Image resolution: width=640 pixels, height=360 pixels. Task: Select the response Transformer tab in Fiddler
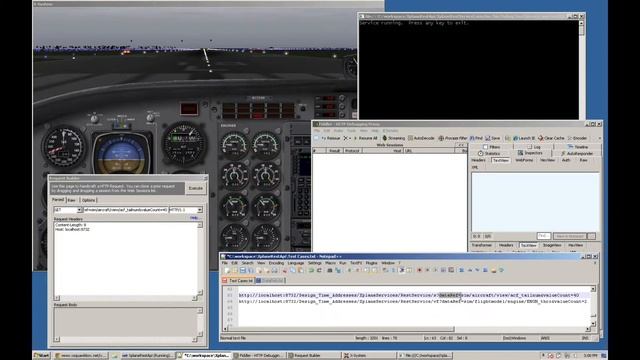482,245
